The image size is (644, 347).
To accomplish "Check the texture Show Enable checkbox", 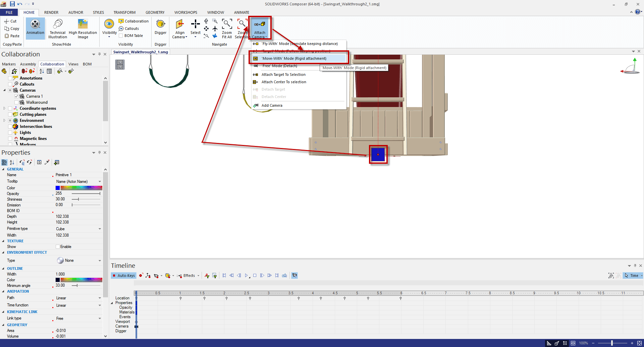I will (x=58, y=247).
